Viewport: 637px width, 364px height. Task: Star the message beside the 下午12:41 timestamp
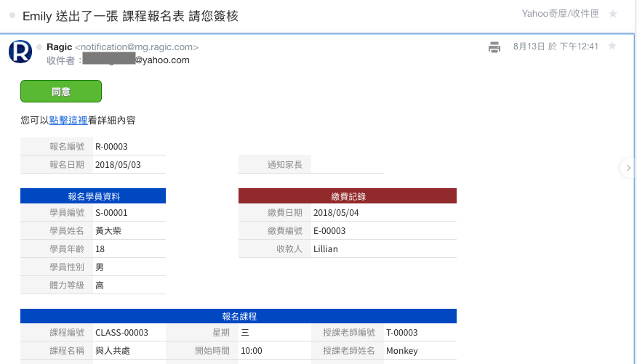(x=612, y=46)
